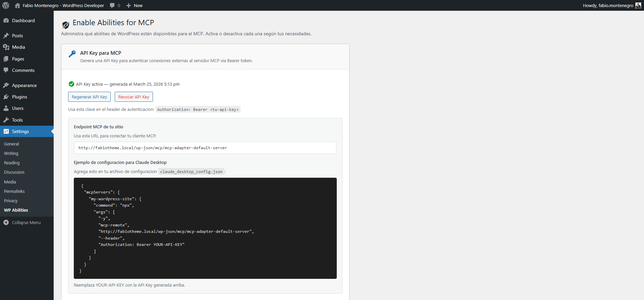Select WP Abilities in Settings submenu
The image size is (644, 300).
[16, 210]
